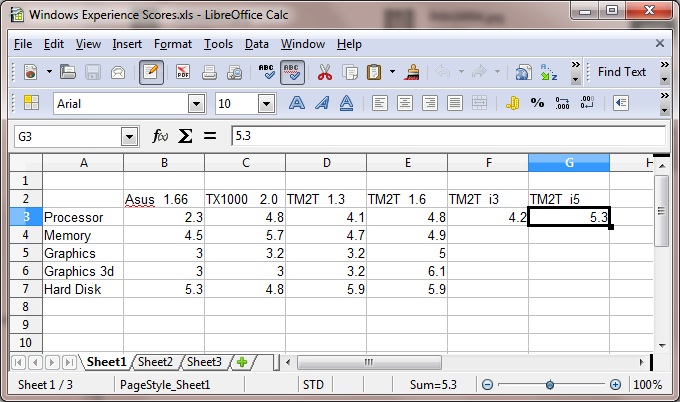
Task: Toggle Edit File mode
Action: (x=151, y=72)
